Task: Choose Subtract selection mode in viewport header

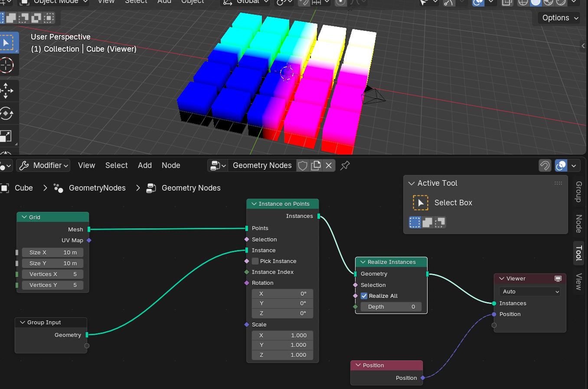Action: [x=24, y=18]
